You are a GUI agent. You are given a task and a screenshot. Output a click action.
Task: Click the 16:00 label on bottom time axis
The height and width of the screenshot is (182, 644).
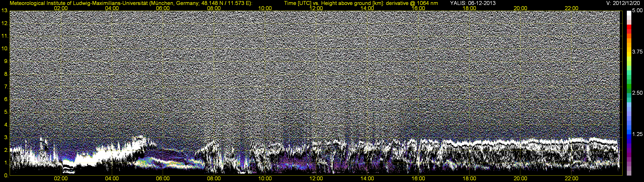tap(418, 179)
